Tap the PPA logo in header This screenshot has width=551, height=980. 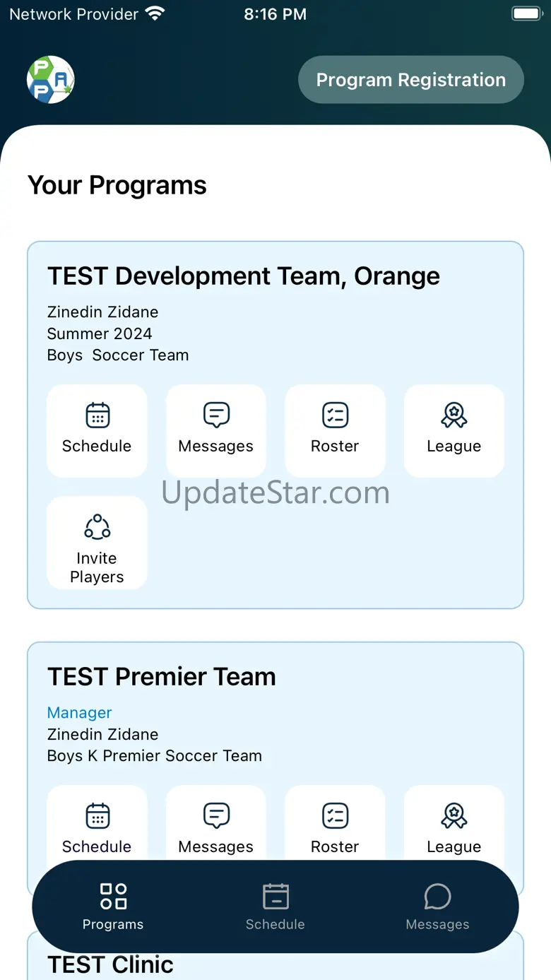pyautogui.click(x=51, y=80)
